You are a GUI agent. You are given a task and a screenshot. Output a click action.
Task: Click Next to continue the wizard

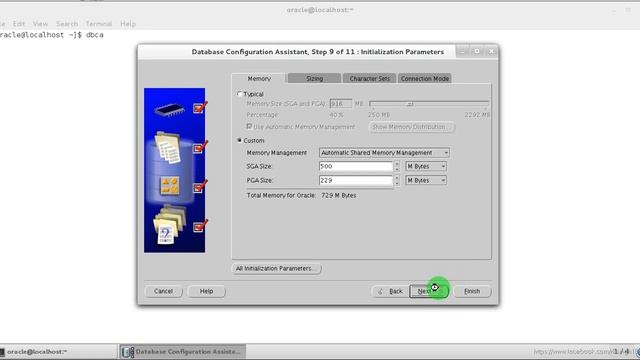pyautogui.click(x=429, y=291)
